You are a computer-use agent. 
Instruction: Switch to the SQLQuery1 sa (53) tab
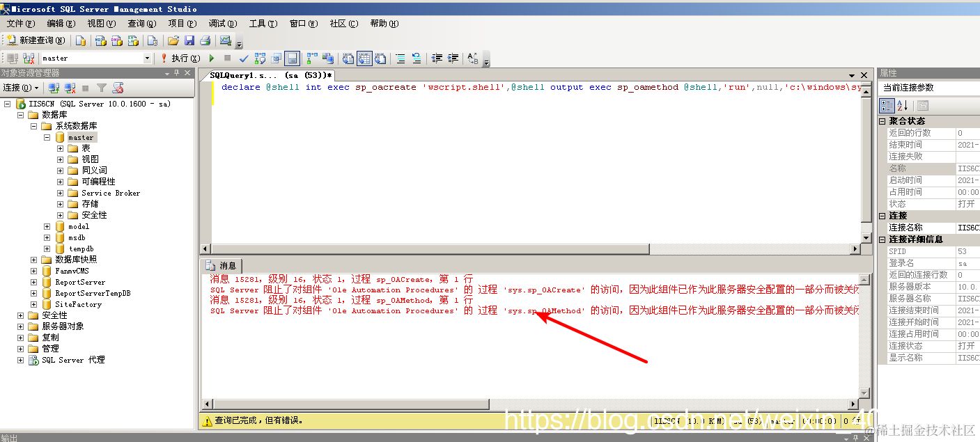pos(271,75)
